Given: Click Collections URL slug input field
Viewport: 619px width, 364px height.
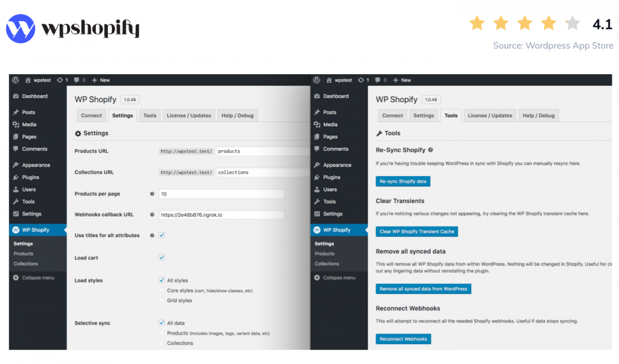Looking at the screenshot, I should click(263, 172).
